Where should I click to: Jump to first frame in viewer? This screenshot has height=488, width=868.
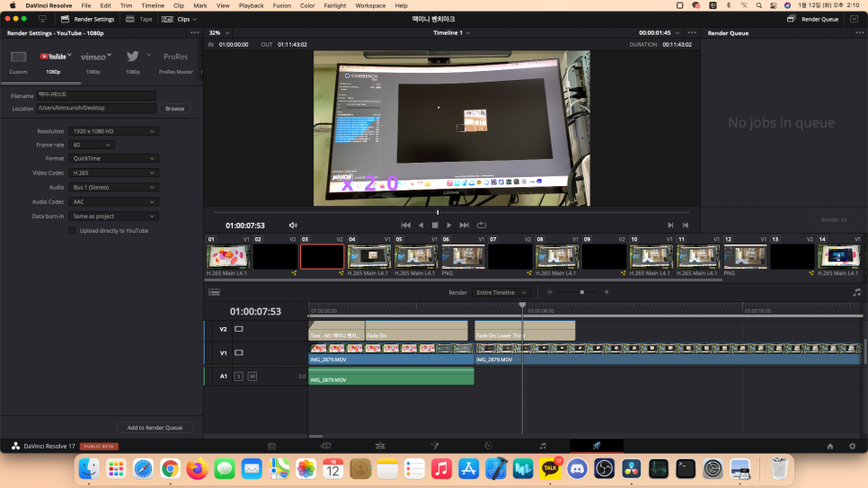[x=406, y=226]
